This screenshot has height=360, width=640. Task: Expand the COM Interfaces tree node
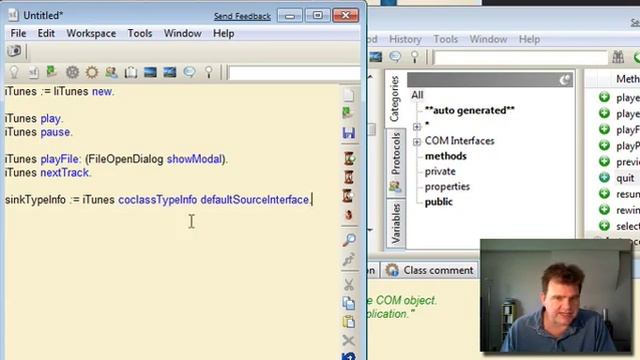[417, 142]
